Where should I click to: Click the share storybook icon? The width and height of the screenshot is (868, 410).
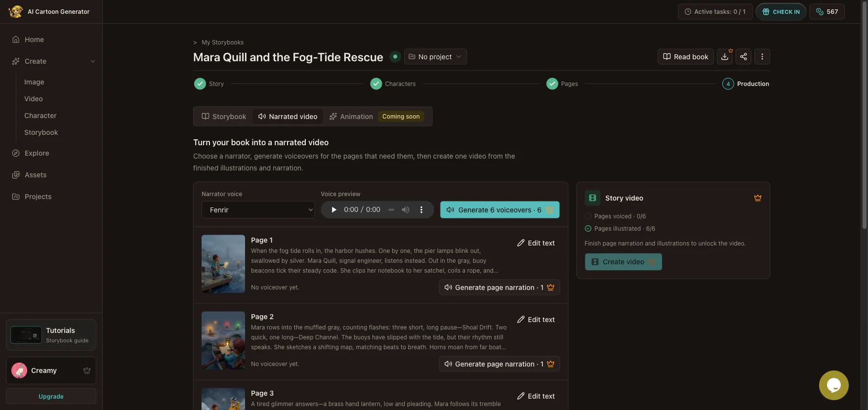pos(744,57)
